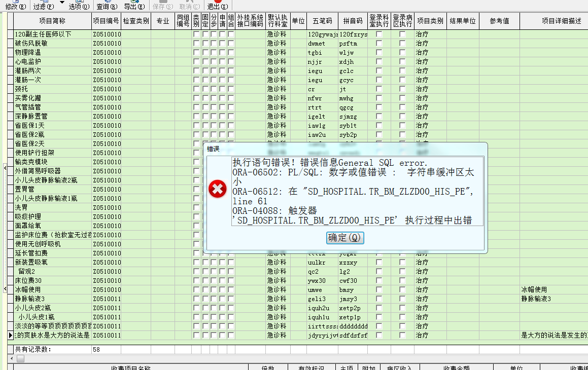Viewport: 588px width, 370px height.
Task: Click the 项目编号 column header
Action: 107,21
